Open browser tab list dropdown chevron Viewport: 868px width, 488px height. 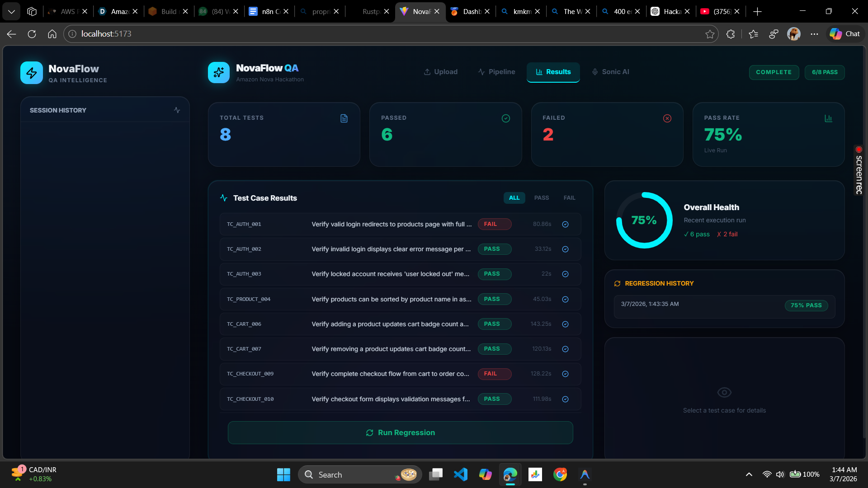click(x=11, y=11)
